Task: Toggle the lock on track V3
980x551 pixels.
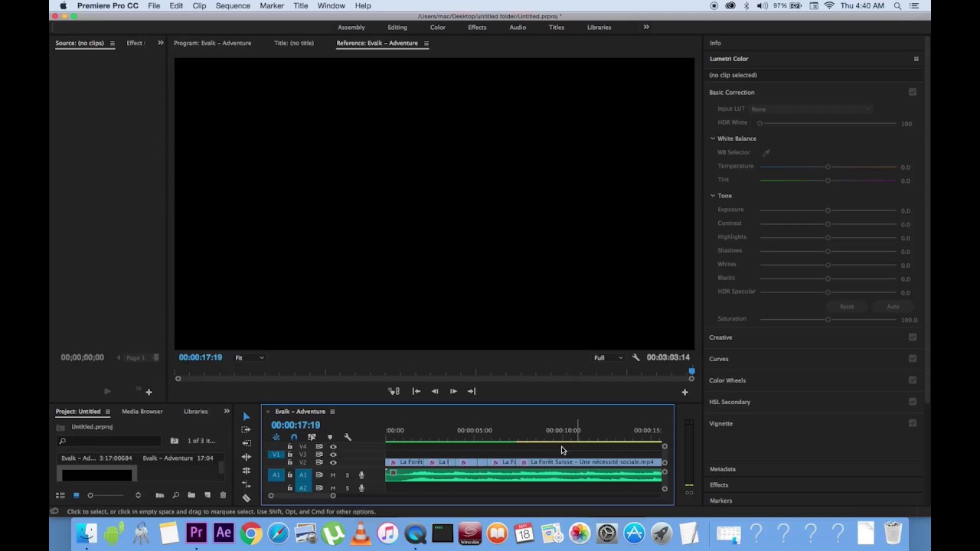Action: pyautogui.click(x=289, y=455)
